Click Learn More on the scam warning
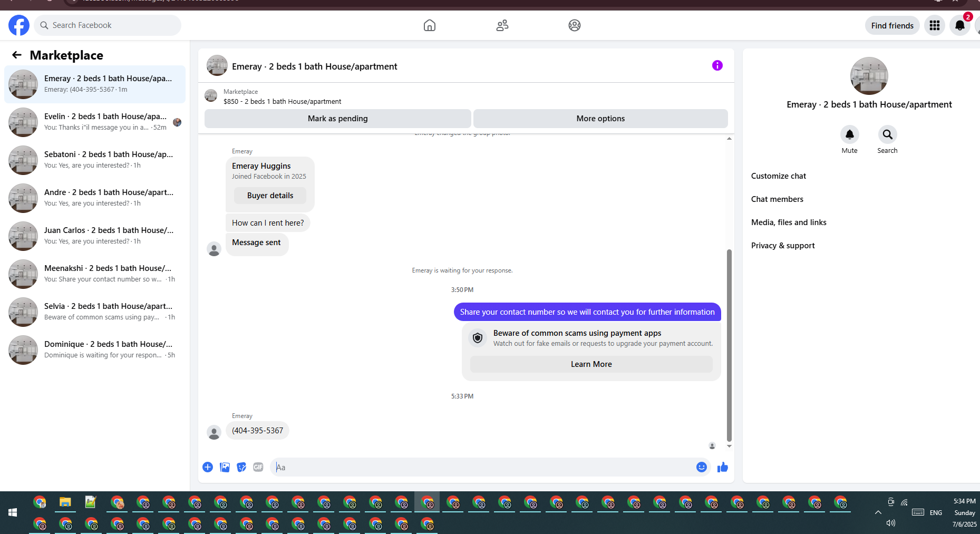Viewport: 980px width, 534px height. (591, 364)
